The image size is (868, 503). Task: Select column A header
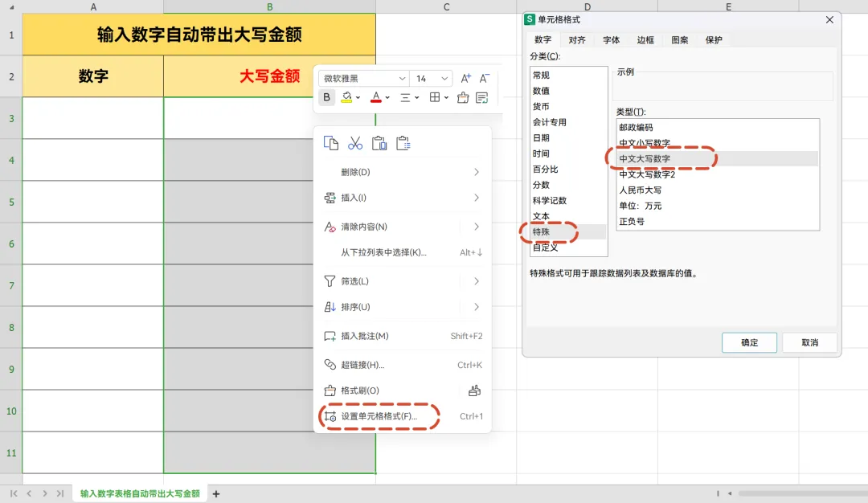tap(93, 6)
